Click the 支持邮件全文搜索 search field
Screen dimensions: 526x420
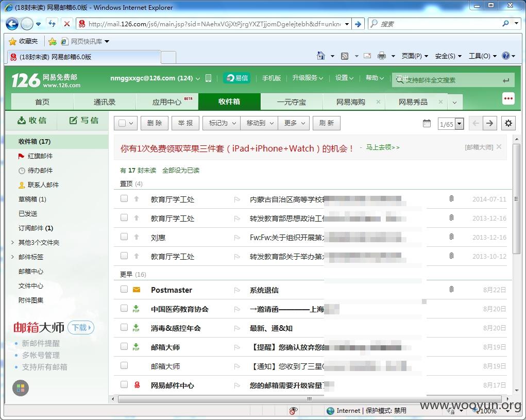453,80
